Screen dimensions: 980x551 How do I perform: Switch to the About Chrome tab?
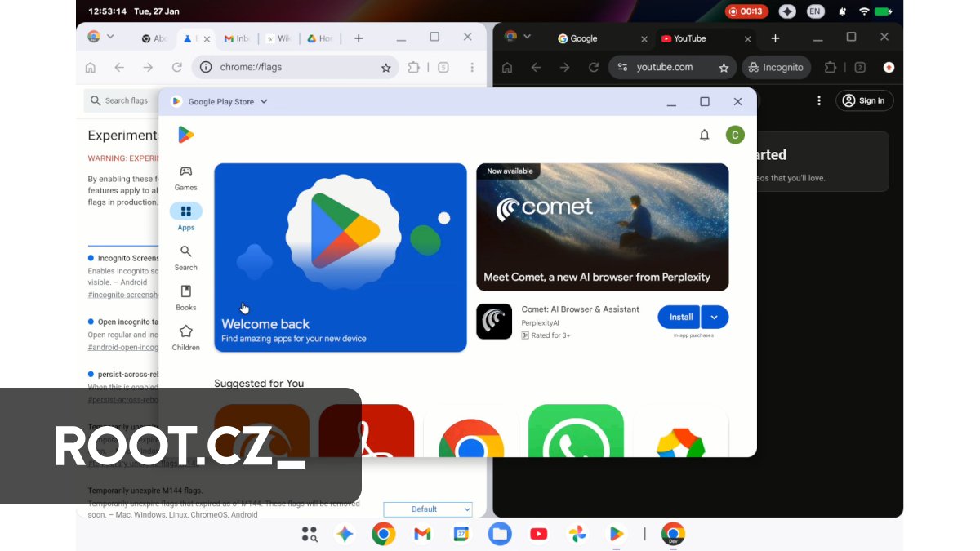(155, 38)
